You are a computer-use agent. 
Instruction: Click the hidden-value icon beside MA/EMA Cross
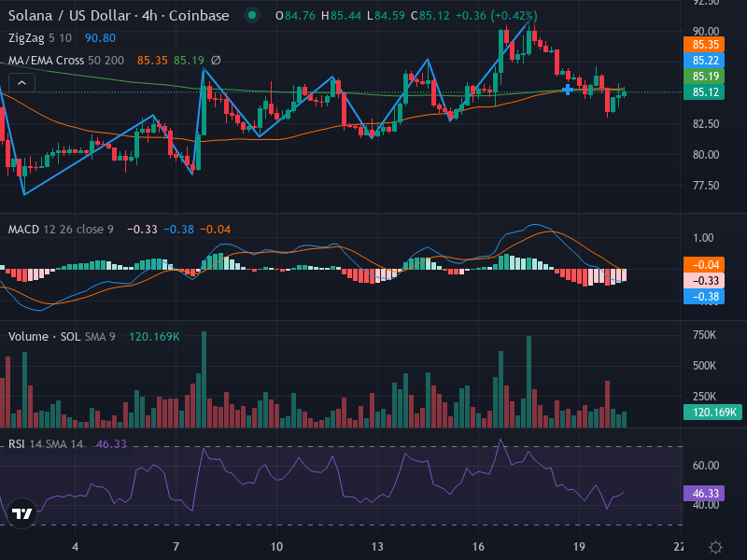pos(216,61)
